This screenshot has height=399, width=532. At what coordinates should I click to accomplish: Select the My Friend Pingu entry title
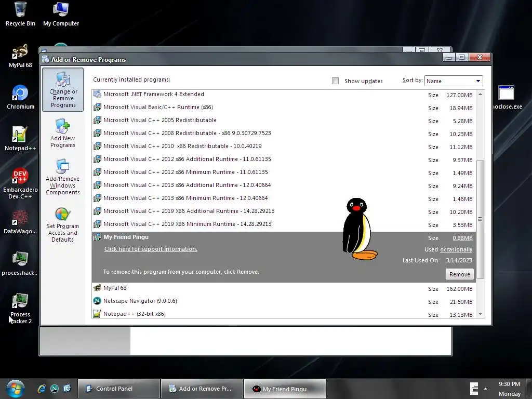pyautogui.click(x=126, y=237)
